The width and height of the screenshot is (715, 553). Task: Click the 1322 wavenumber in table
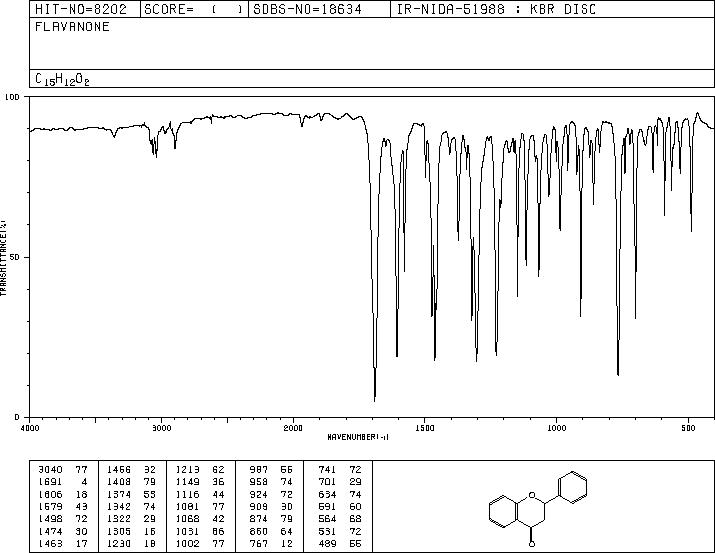pyautogui.click(x=119, y=519)
